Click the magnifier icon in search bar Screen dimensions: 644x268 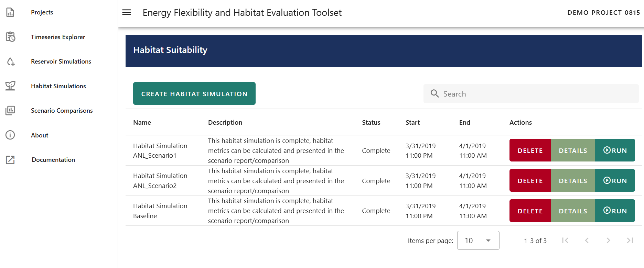point(434,94)
